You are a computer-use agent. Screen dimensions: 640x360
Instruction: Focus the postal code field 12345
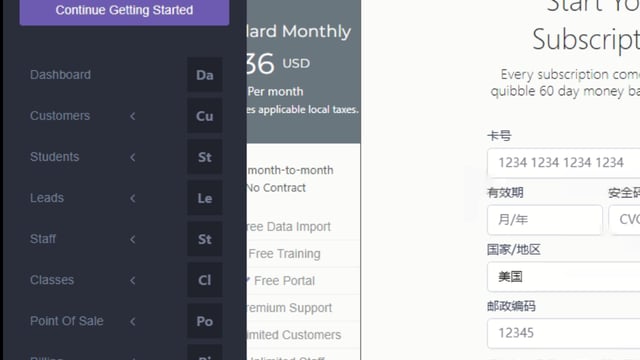pyautogui.click(x=564, y=333)
